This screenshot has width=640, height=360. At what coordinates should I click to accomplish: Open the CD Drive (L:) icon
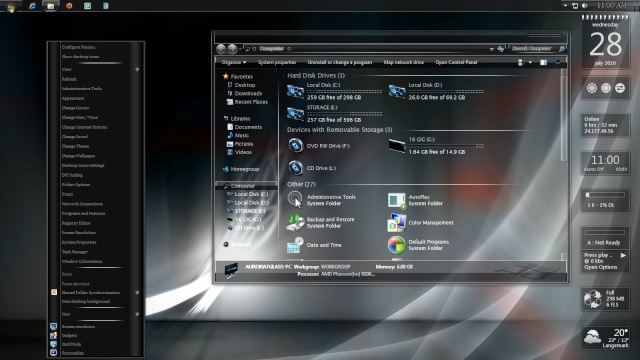pos(296,168)
